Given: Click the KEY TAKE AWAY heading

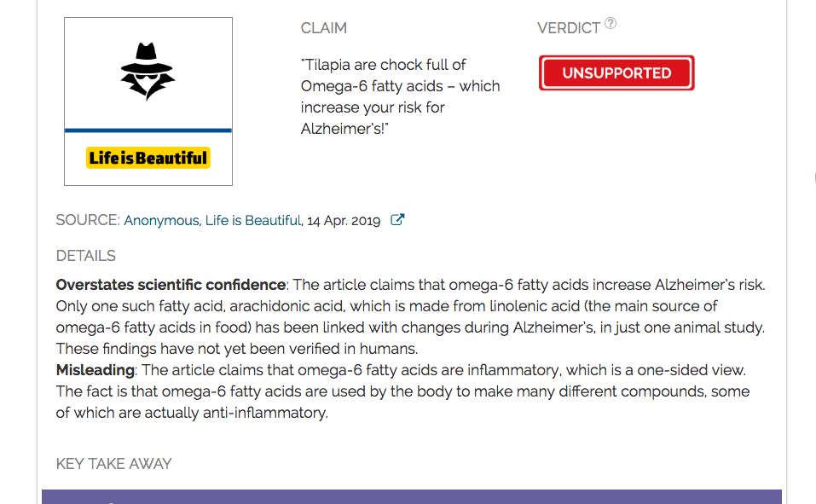Looking at the screenshot, I should point(113,464).
